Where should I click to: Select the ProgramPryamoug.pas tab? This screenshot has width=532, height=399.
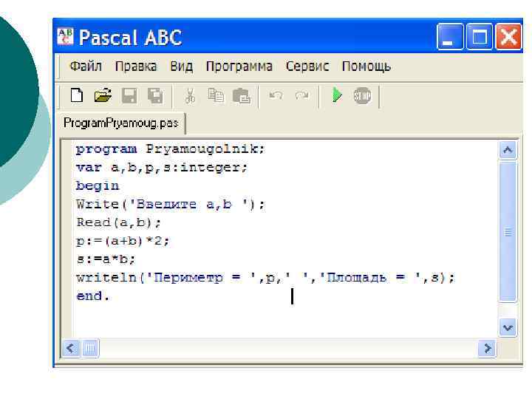(x=121, y=123)
